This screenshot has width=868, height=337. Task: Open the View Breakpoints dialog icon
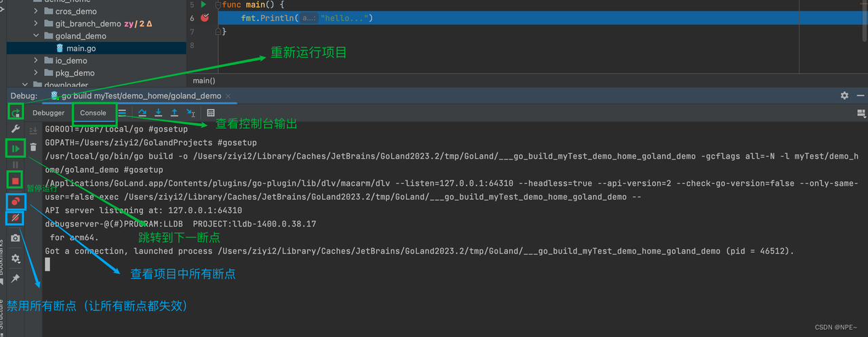[15, 201]
